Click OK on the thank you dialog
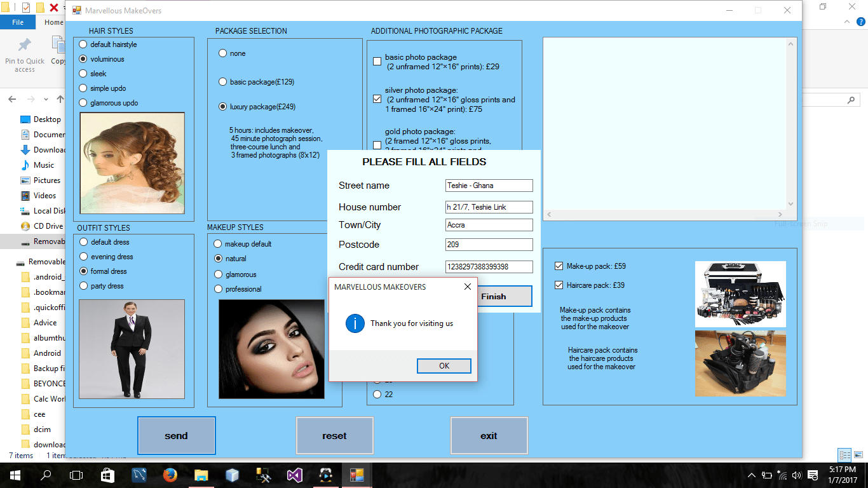The image size is (868, 488). 444,365
